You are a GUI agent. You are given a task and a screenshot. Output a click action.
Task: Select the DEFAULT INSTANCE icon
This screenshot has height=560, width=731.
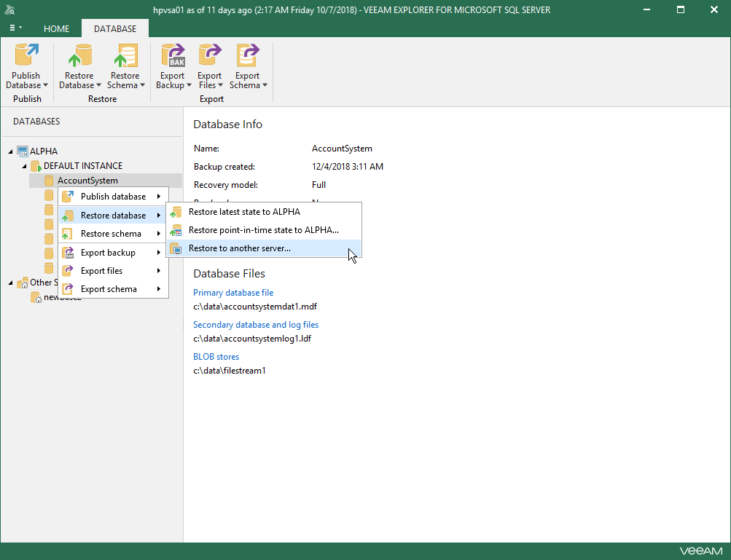point(36,166)
